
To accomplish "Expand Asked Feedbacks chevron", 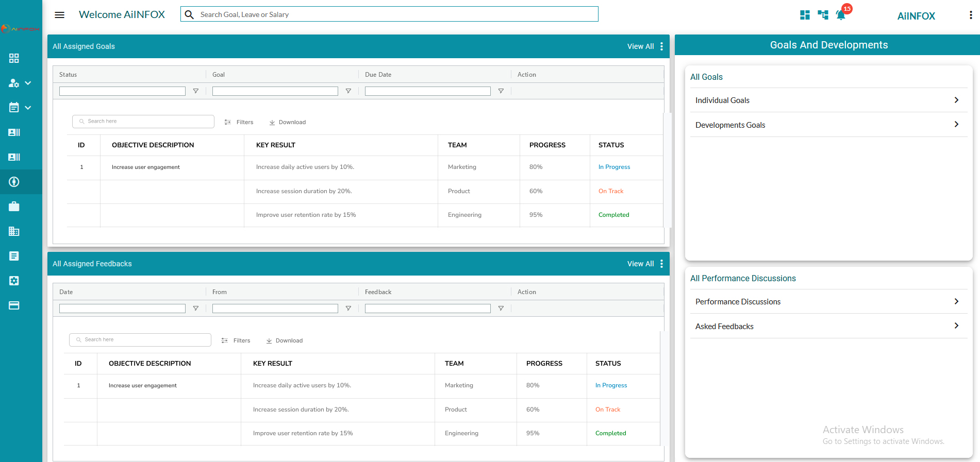I will coord(956,326).
